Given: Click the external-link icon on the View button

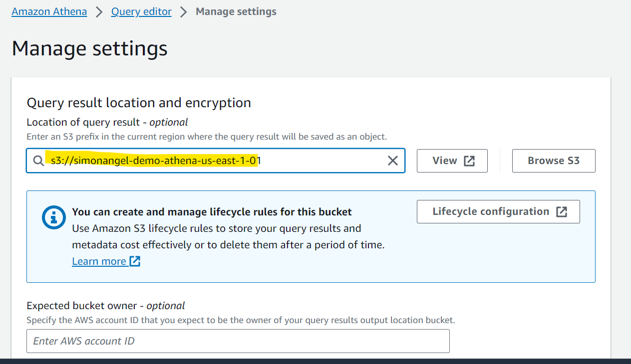Looking at the screenshot, I should click(x=469, y=161).
